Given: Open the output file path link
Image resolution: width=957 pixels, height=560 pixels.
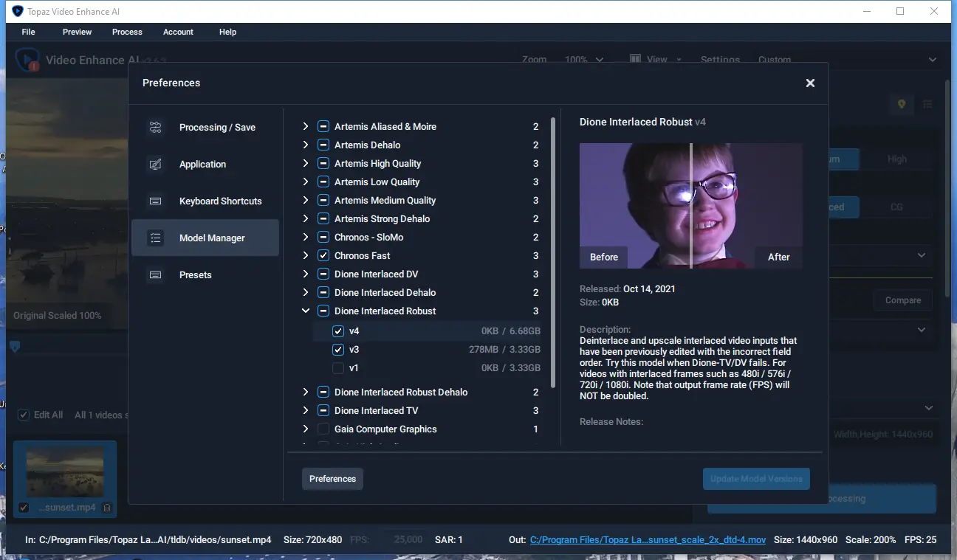Looking at the screenshot, I should click(648, 540).
